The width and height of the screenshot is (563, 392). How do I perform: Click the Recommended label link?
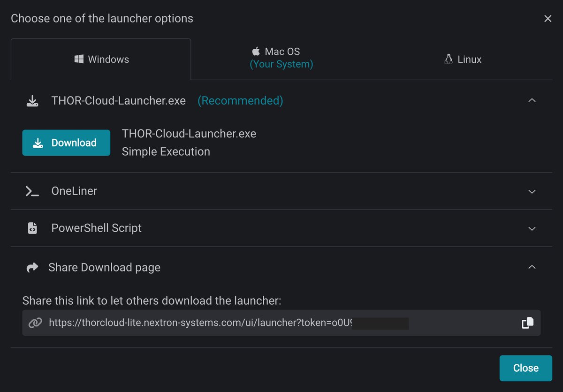click(240, 100)
